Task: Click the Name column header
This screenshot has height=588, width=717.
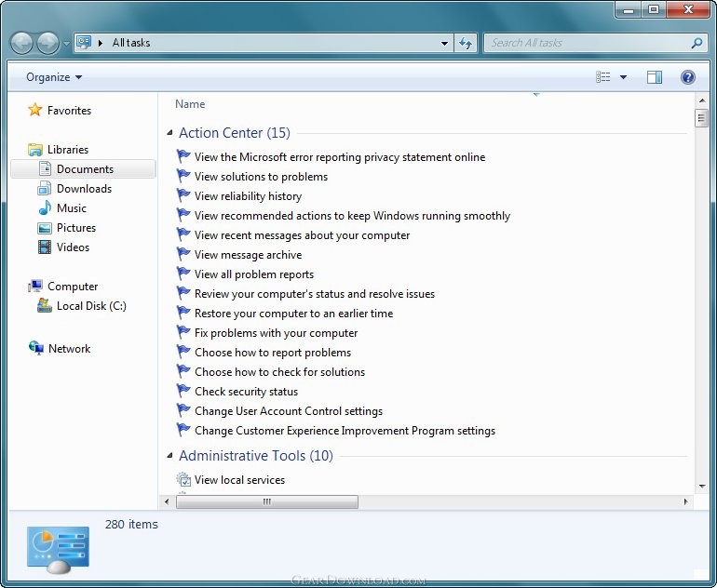Action: (190, 104)
